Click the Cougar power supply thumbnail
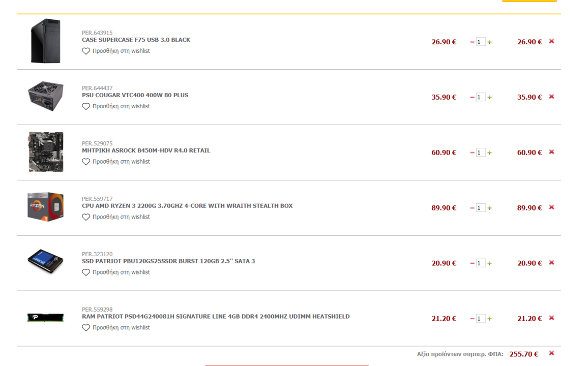The image size is (588, 366). pyautogui.click(x=45, y=96)
